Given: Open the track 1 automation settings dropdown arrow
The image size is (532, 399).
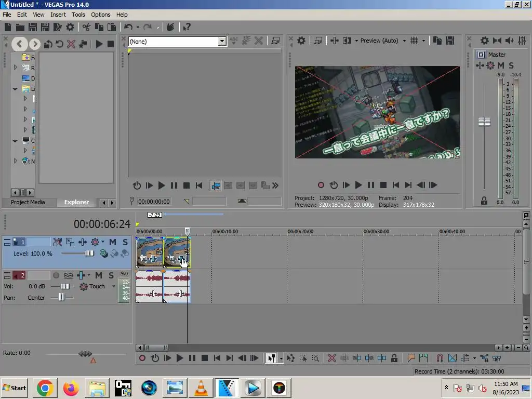Looking at the screenshot, I should tap(103, 242).
